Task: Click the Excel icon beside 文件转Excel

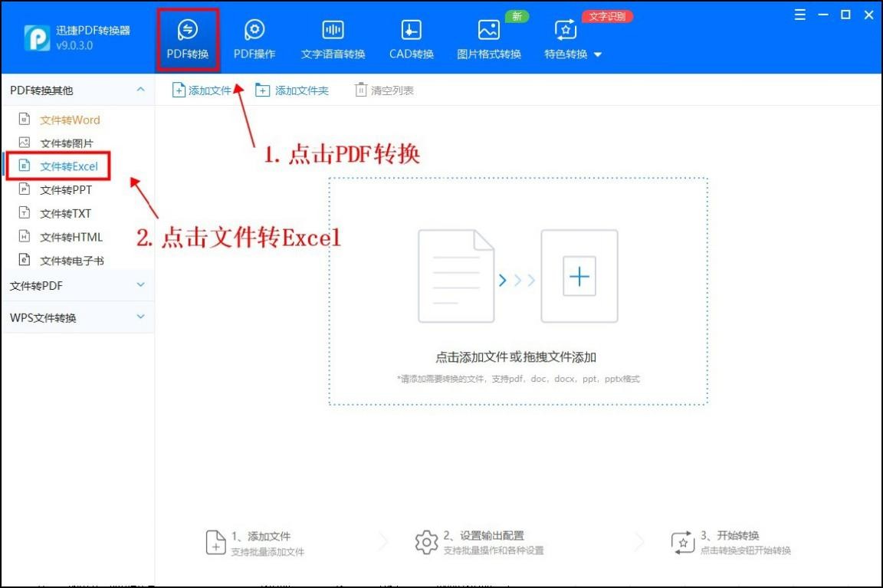Action: tap(25, 165)
